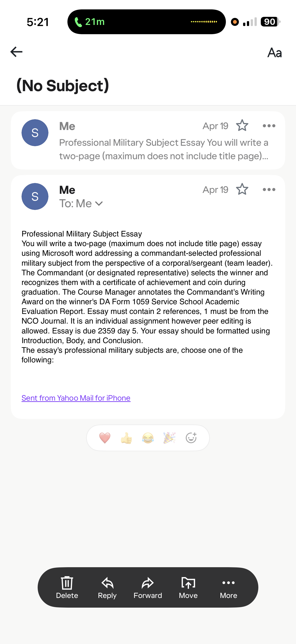Reply to this message

107,587
